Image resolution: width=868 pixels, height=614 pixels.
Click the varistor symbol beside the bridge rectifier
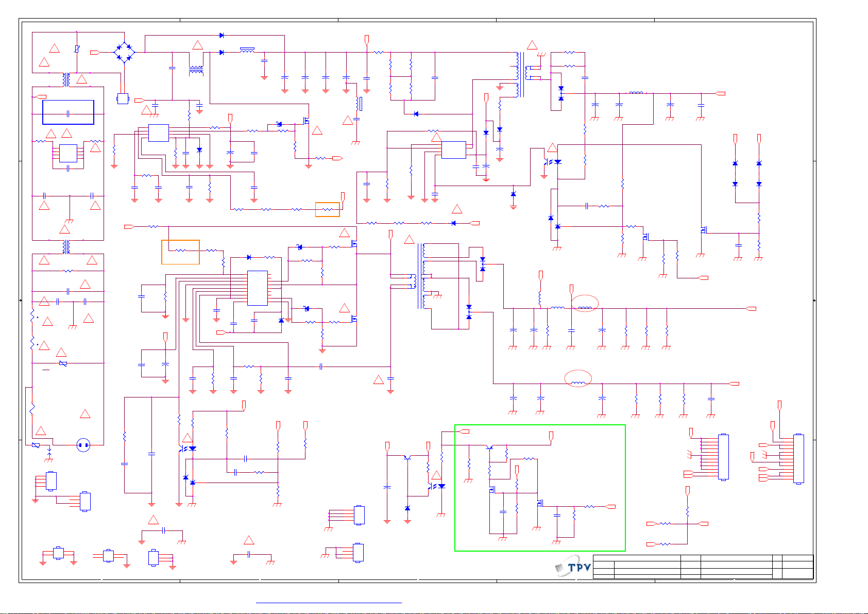pyautogui.click(x=77, y=49)
